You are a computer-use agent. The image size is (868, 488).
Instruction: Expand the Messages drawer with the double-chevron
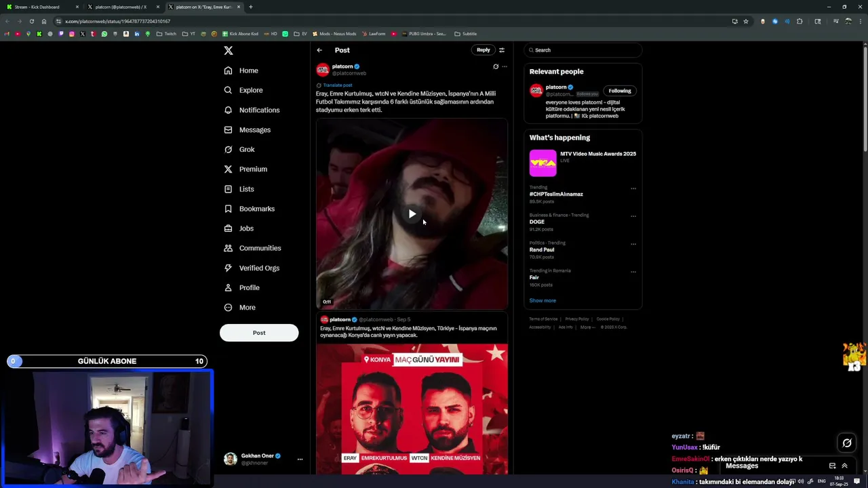844,466
